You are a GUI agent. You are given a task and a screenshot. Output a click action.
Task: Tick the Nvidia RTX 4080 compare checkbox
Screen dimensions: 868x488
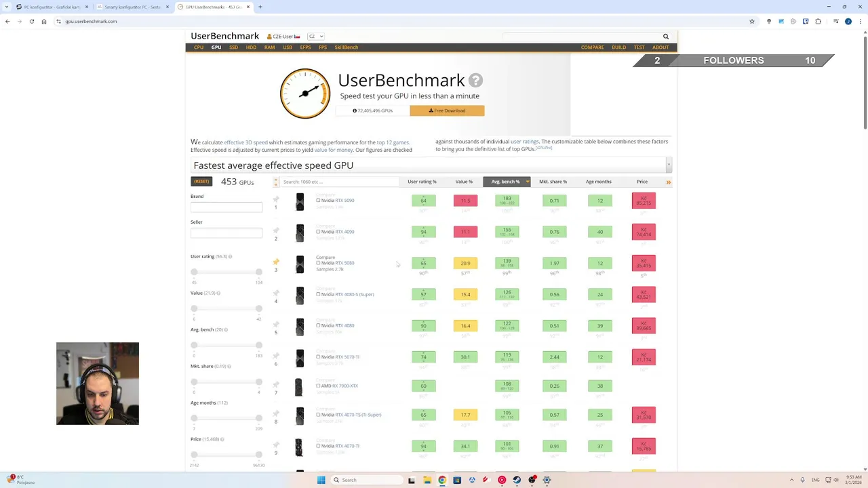click(x=318, y=325)
